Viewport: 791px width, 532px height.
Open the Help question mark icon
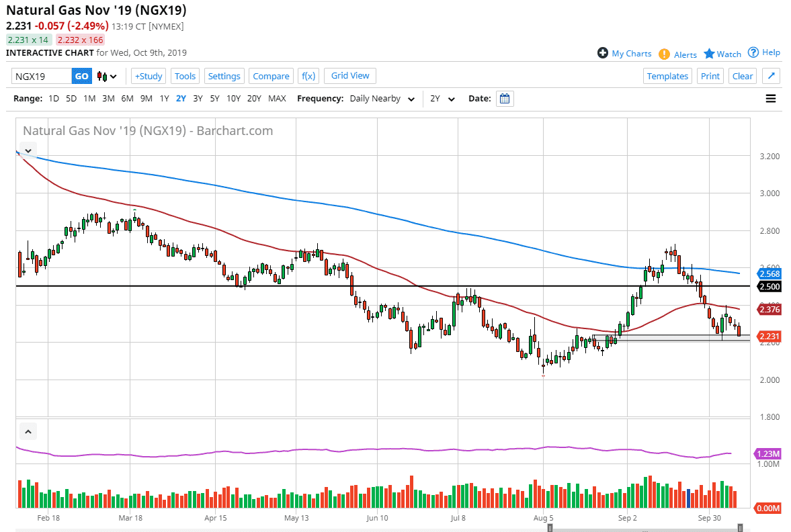[x=753, y=52]
